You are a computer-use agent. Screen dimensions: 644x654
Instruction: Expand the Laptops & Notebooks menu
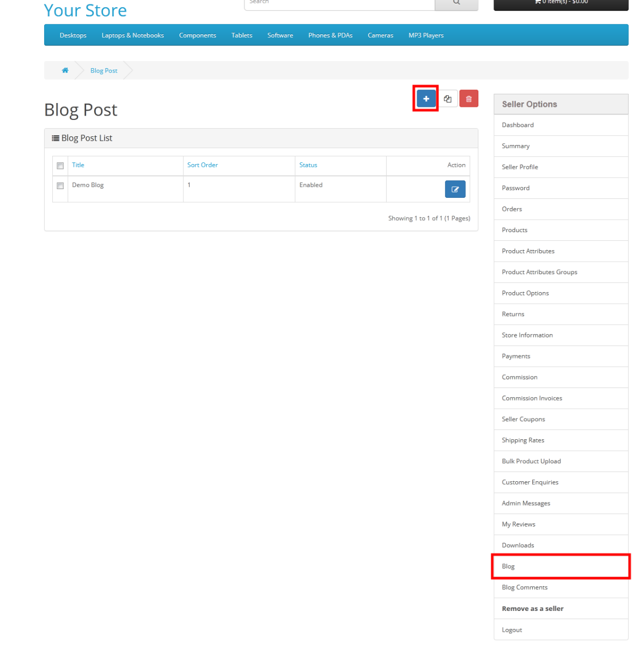tap(133, 35)
